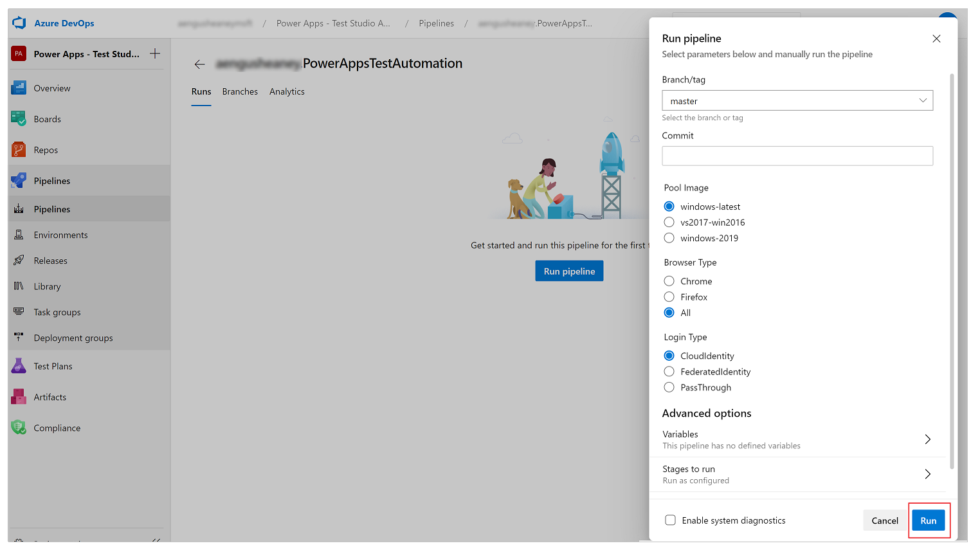Select the vs2017-win2016 pool image
Viewport: 980px width, 548px height.
click(669, 222)
